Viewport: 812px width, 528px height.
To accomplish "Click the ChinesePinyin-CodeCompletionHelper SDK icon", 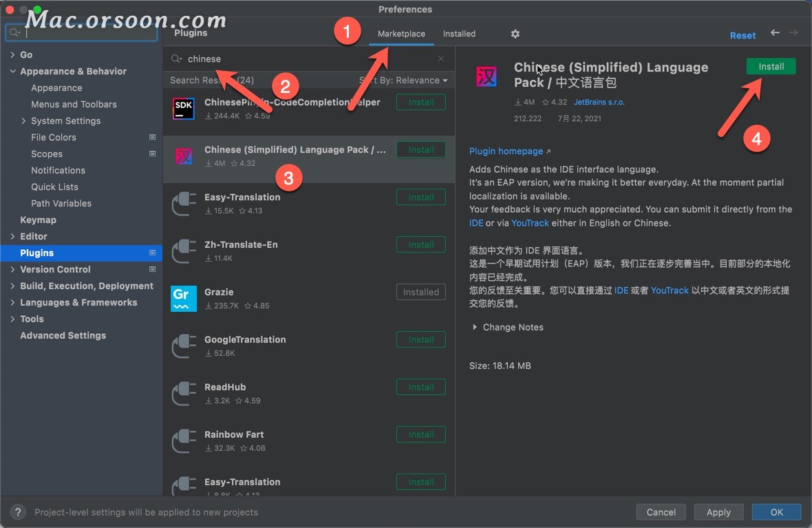I will [183, 109].
